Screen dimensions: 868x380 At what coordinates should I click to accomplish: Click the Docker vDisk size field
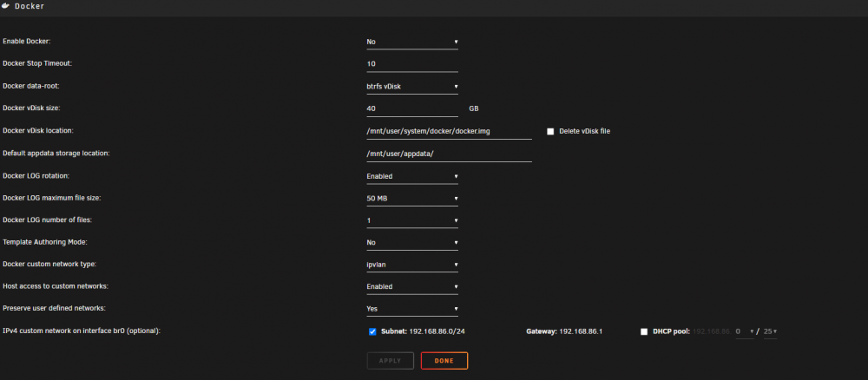coord(412,109)
